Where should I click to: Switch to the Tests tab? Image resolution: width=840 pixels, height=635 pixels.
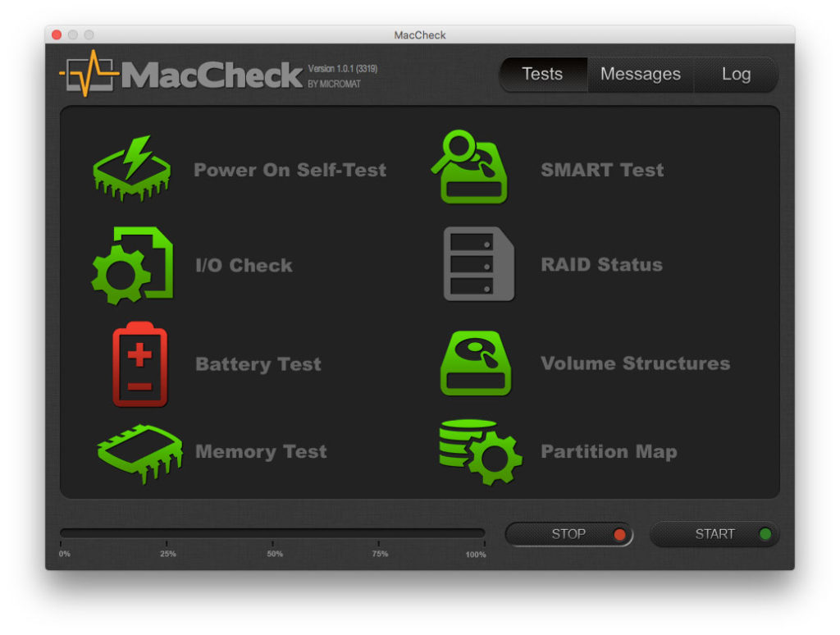pos(543,74)
